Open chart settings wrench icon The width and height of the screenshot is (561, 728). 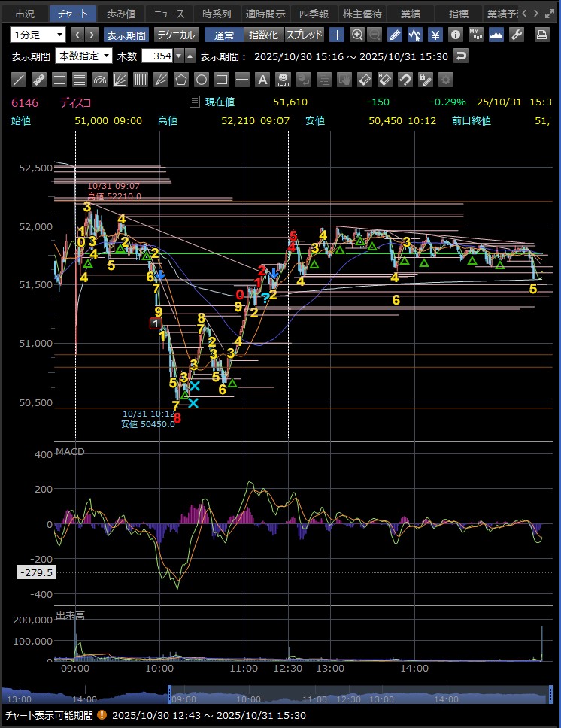(x=516, y=35)
